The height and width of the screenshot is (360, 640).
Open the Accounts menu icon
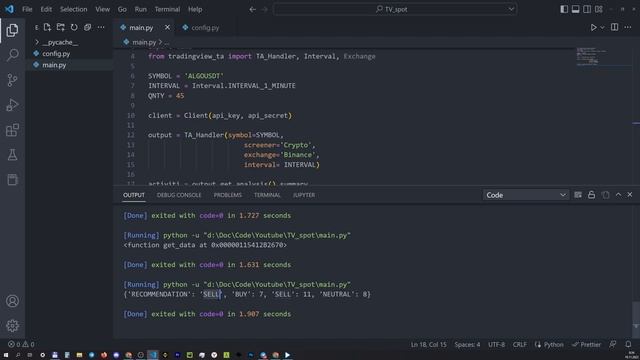tap(12, 301)
